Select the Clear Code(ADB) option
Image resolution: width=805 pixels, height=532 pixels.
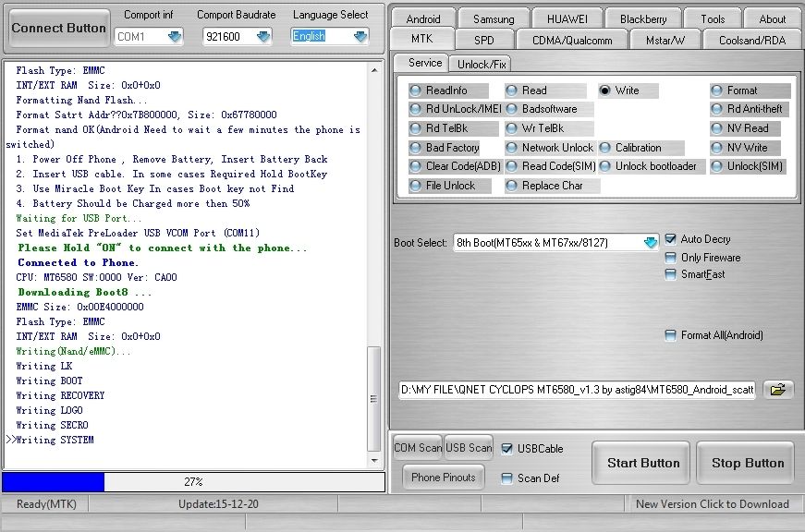tap(417, 166)
